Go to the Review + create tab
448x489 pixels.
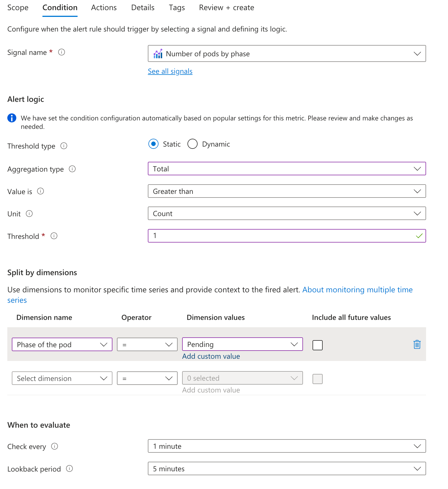point(226,8)
